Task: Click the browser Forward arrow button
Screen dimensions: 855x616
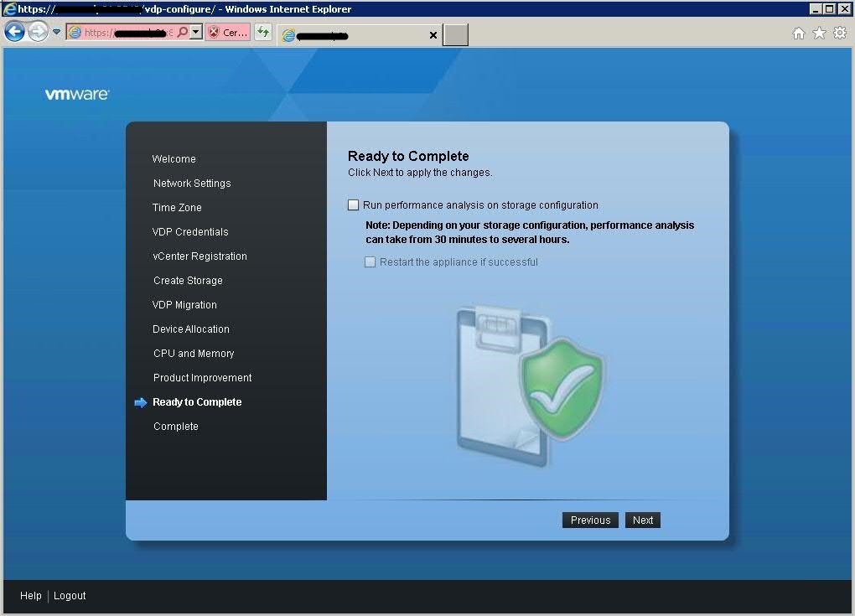Action: [x=39, y=32]
